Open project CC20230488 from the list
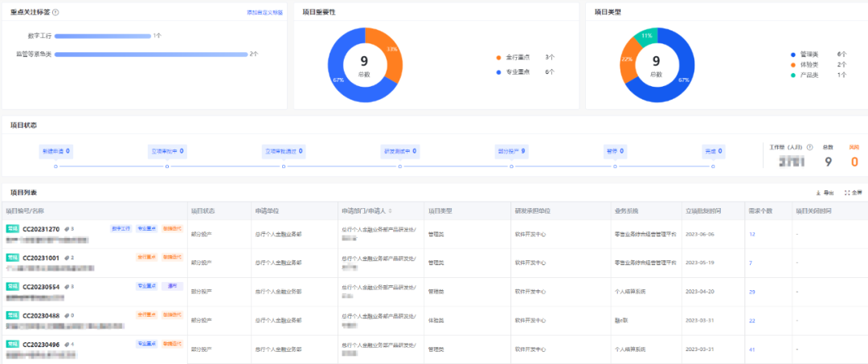The height and width of the screenshot is (364, 868). 41,315
